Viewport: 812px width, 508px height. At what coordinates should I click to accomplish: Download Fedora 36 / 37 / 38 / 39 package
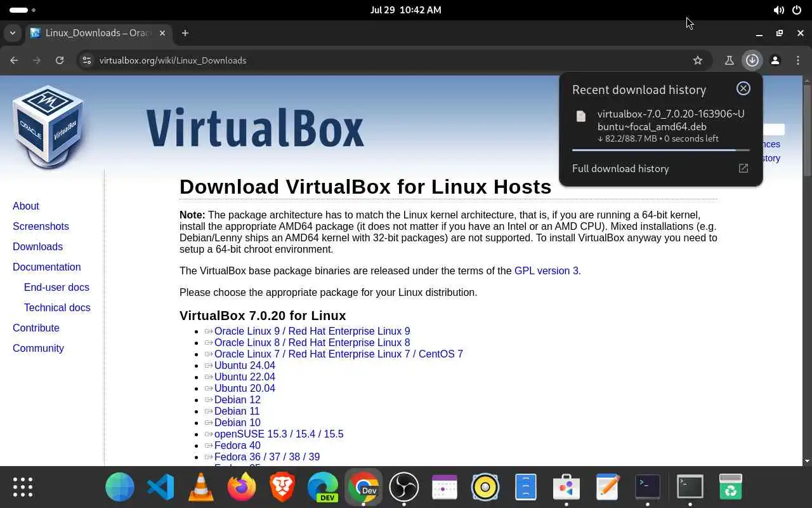(267, 457)
